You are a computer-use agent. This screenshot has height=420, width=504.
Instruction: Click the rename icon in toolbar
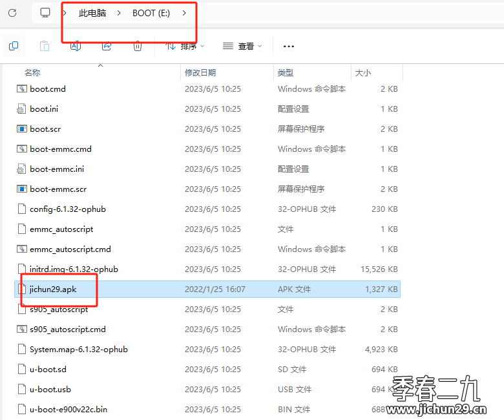76,47
